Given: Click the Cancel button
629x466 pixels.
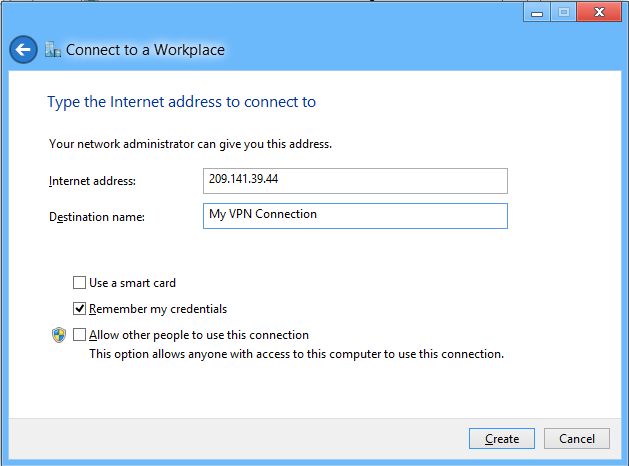Looking at the screenshot, I should [577, 438].
